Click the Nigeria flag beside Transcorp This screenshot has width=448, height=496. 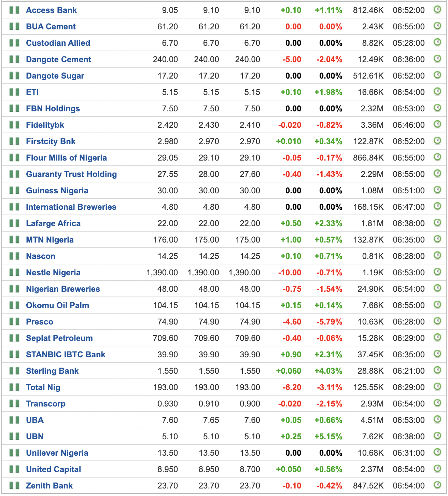pos(14,403)
